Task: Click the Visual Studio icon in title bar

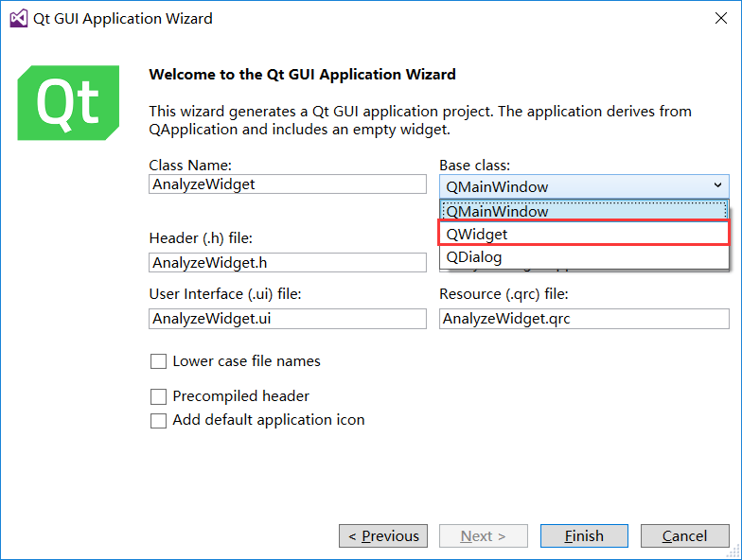Action: (x=19, y=19)
